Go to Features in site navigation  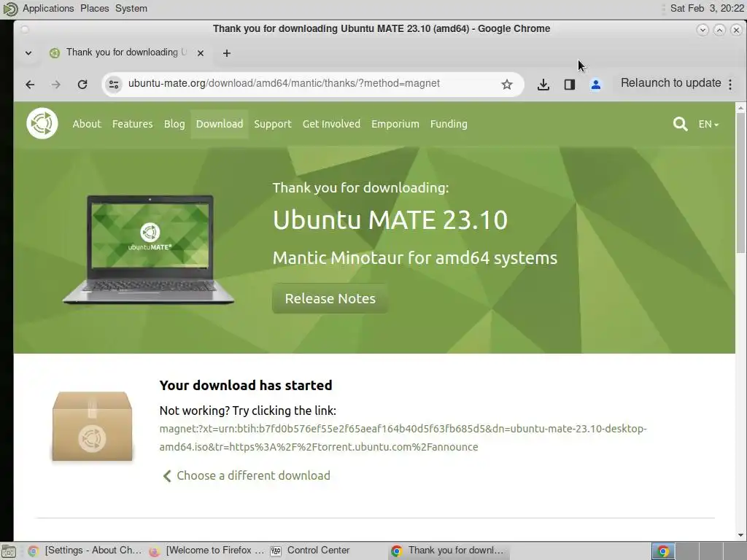133,124
